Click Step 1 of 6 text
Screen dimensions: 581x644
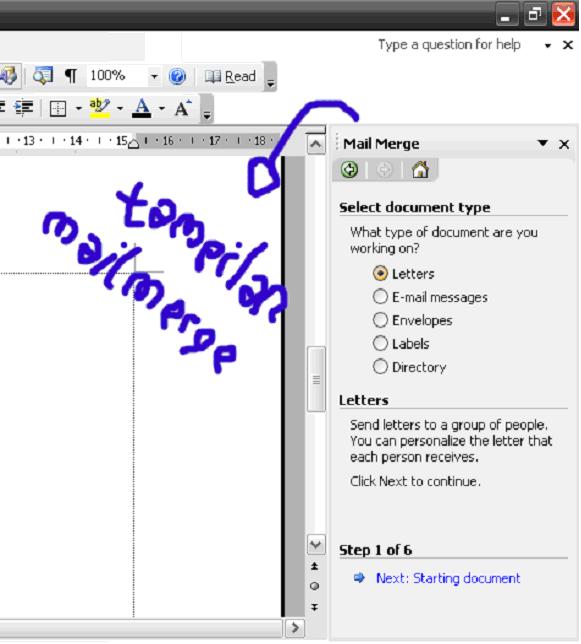[x=375, y=550]
